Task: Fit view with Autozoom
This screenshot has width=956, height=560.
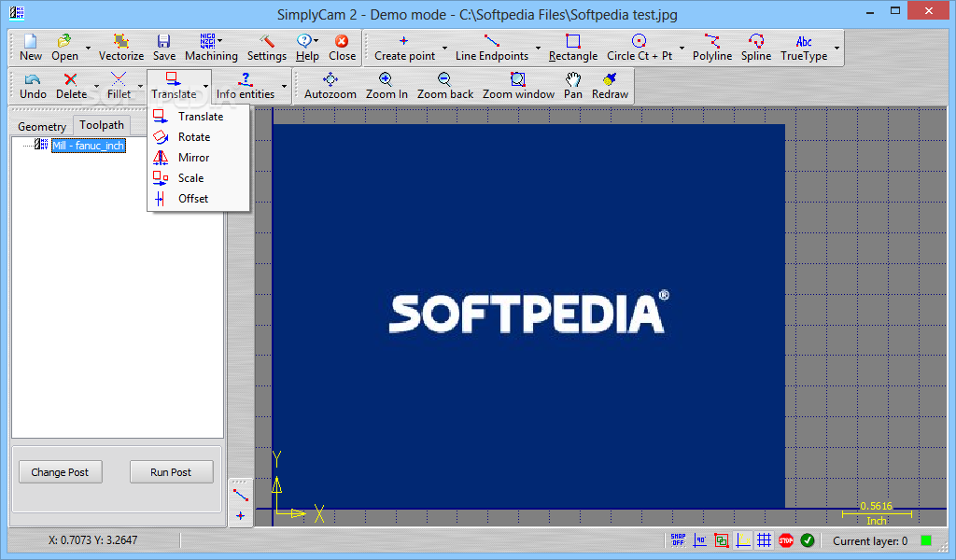Action: [x=330, y=86]
